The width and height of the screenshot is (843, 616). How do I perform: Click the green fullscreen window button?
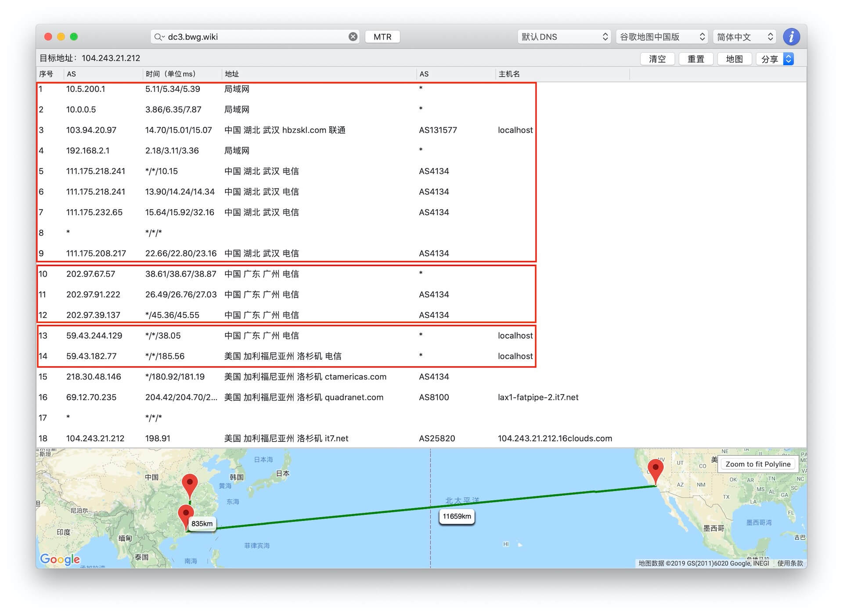point(74,37)
